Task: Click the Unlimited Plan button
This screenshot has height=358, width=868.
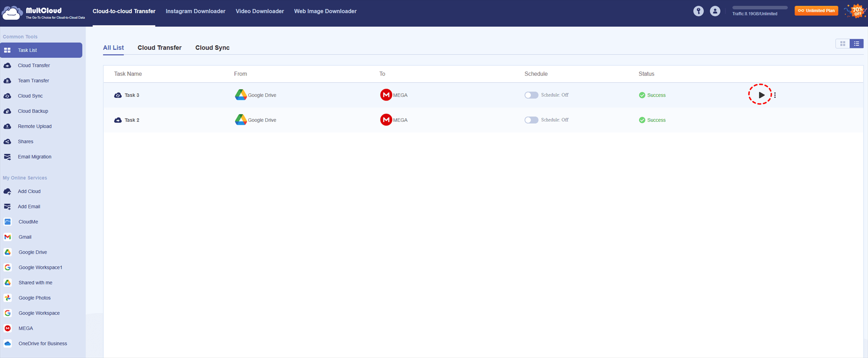Action: [816, 11]
